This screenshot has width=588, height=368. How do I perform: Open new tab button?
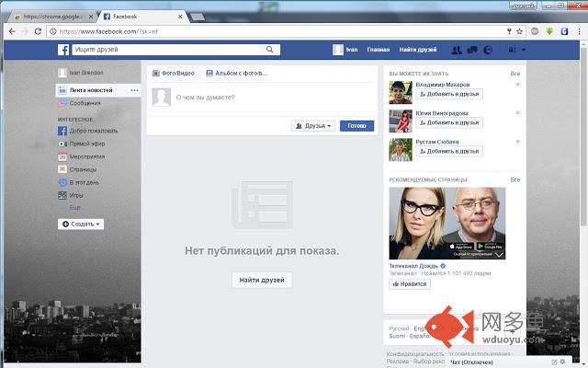[198, 17]
